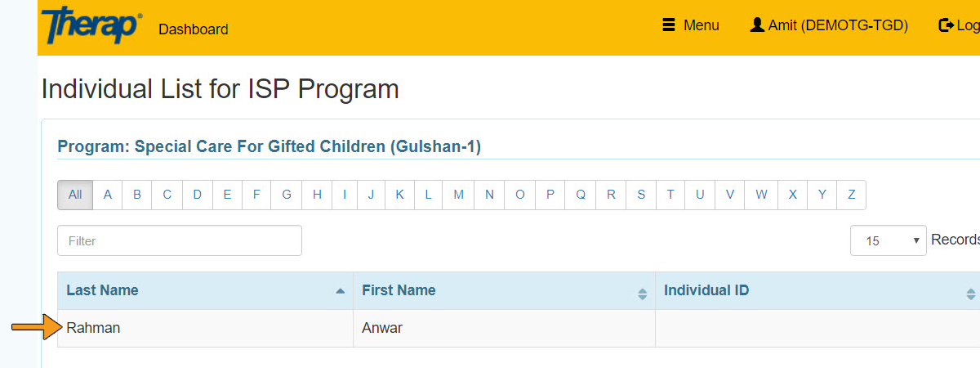This screenshot has width=980, height=368.
Task: Click First Name sort arrows icon
Action: [x=642, y=294]
